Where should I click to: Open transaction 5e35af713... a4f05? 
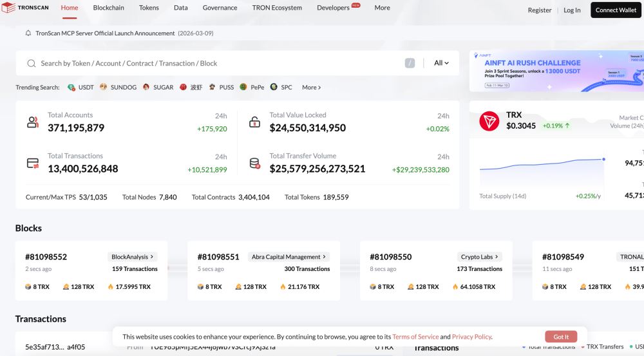[x=55, y=347]
